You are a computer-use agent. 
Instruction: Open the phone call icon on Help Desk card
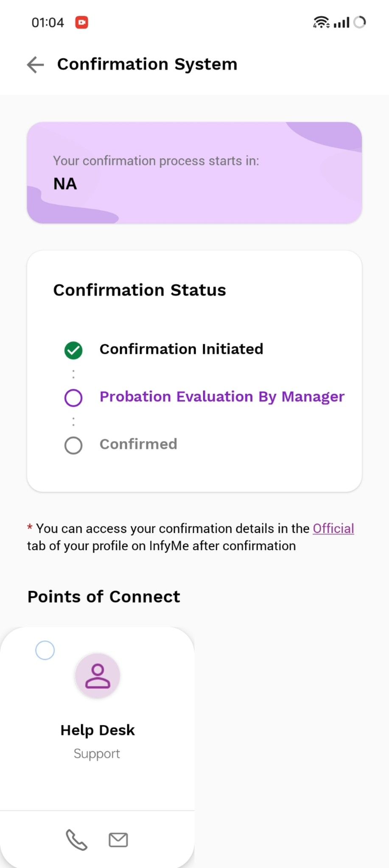pyautogui.click(x=76, y=840)
